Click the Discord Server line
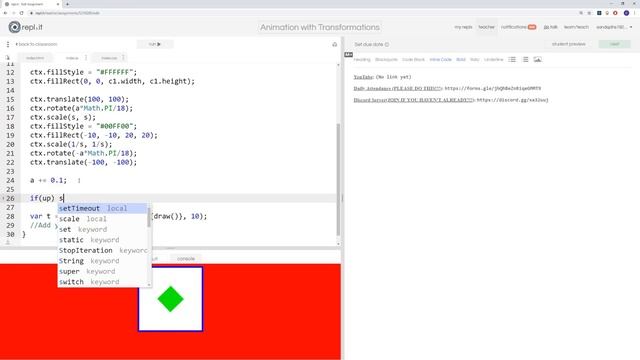The image size is (640, 360). pyautogui.click(x=451, y=100)
